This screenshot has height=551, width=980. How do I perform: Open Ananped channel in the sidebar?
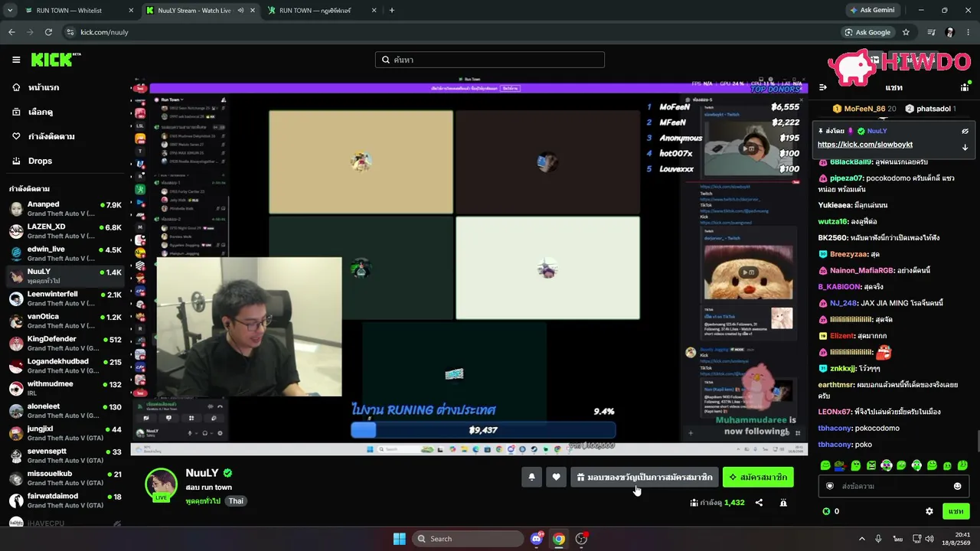pos(65,209)
